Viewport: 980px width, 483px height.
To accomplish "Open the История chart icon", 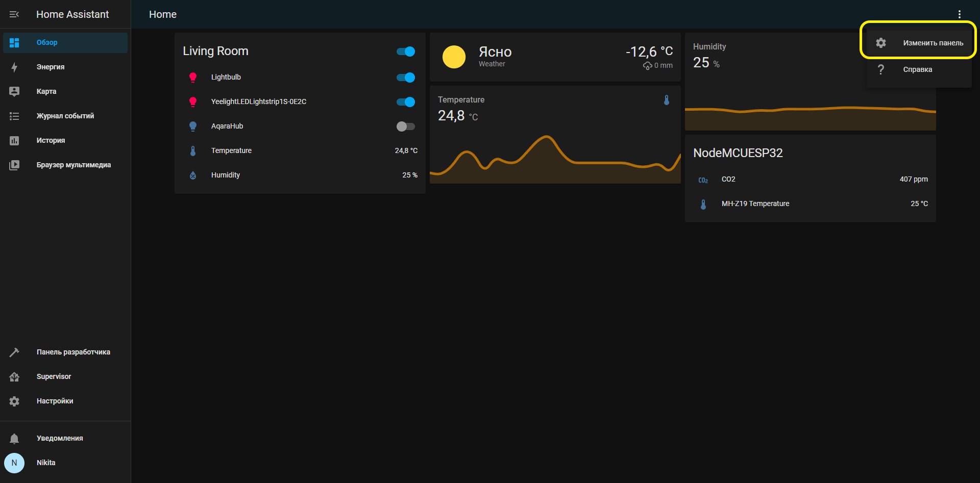I will (14, 140).
